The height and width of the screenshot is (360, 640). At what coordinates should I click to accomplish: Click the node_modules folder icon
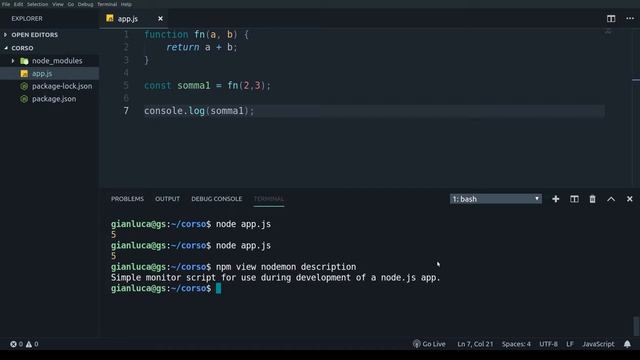24,61
